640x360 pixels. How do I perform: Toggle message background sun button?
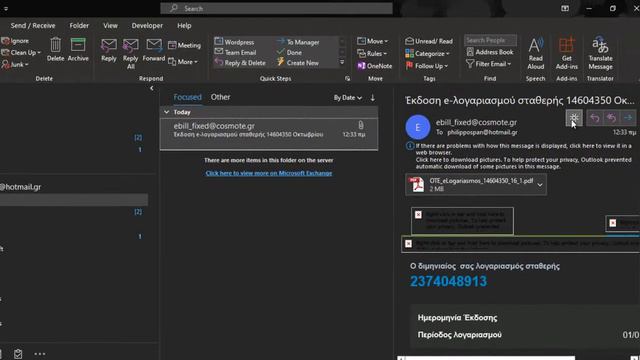[x=574, y=118]
